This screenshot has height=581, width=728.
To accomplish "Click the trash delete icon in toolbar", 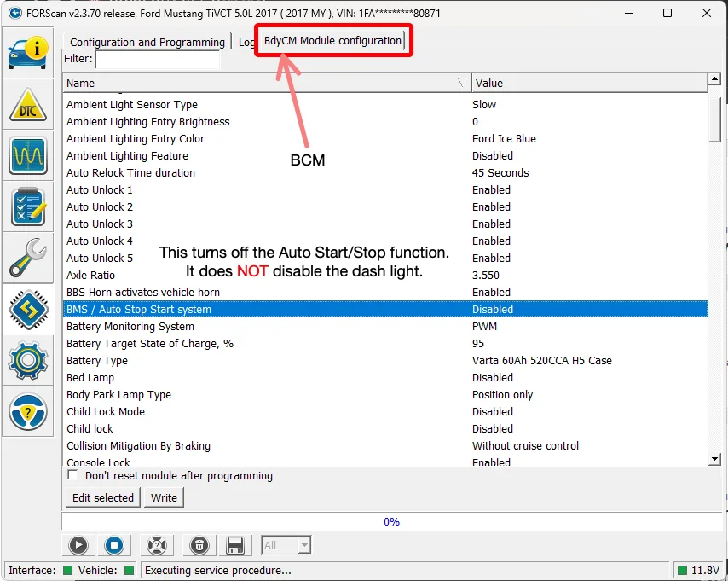I will (x=199, y=545).
